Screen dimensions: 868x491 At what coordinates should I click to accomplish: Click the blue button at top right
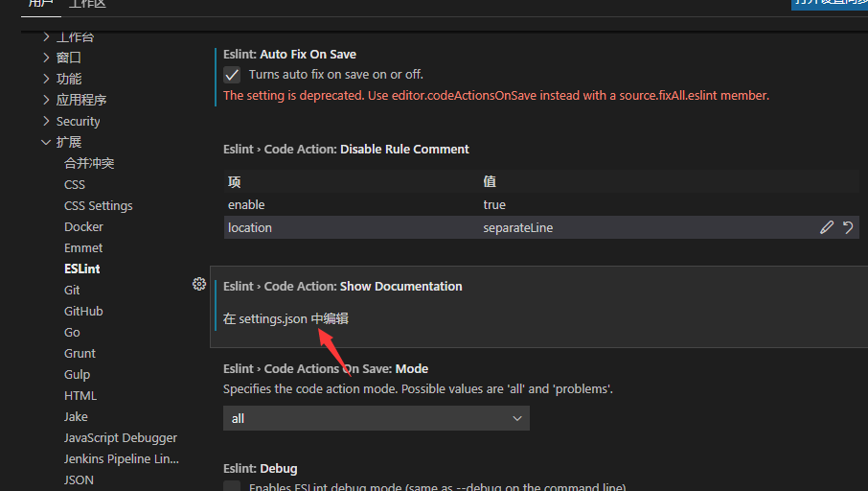coord(829,4)
